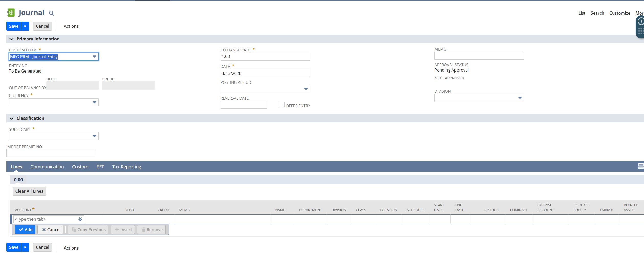The image size is (644, 260).
Task: Click the Pending Approval status text
Action: click(452, 70)
